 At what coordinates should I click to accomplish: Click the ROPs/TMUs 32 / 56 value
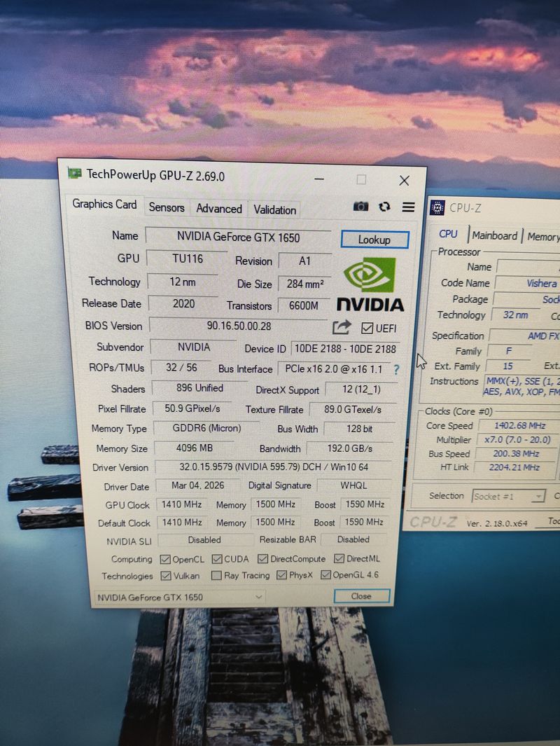181,367
